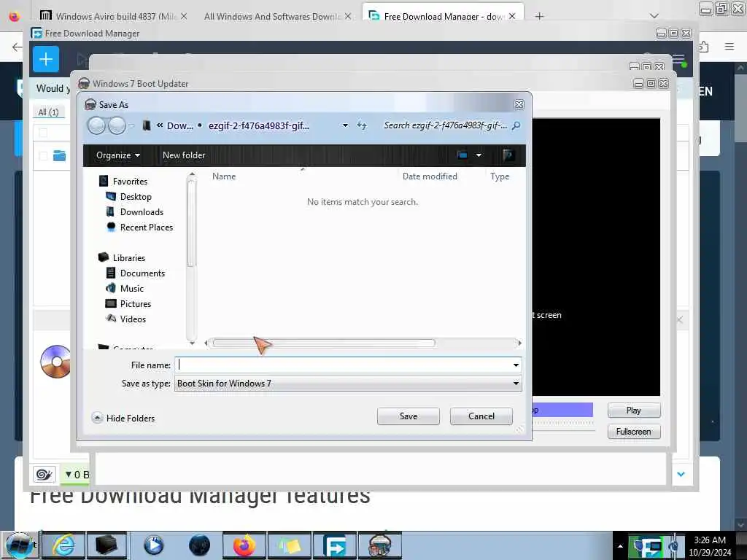Show hidden system tray icons arrow
Image resolution: width=747 pixels, height=560 pixels.
tap(620, 546)
